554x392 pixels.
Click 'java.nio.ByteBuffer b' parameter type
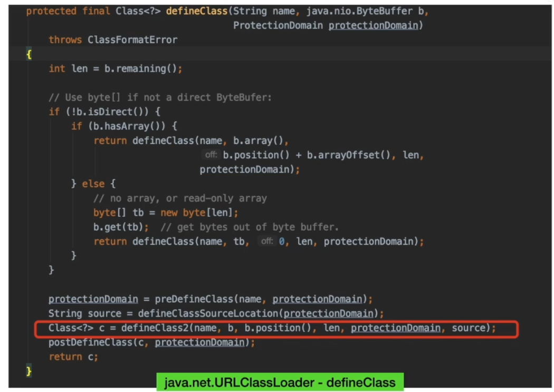pos(365,11)
